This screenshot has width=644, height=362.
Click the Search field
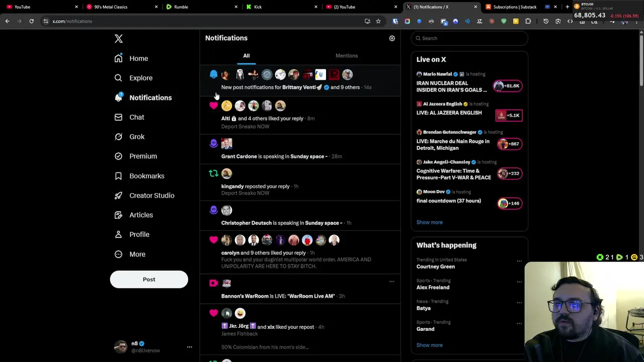[x=469, y=38]
